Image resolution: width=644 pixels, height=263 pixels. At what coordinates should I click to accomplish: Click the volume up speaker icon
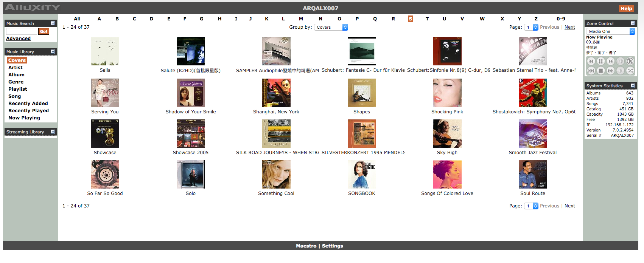[620, 61]
